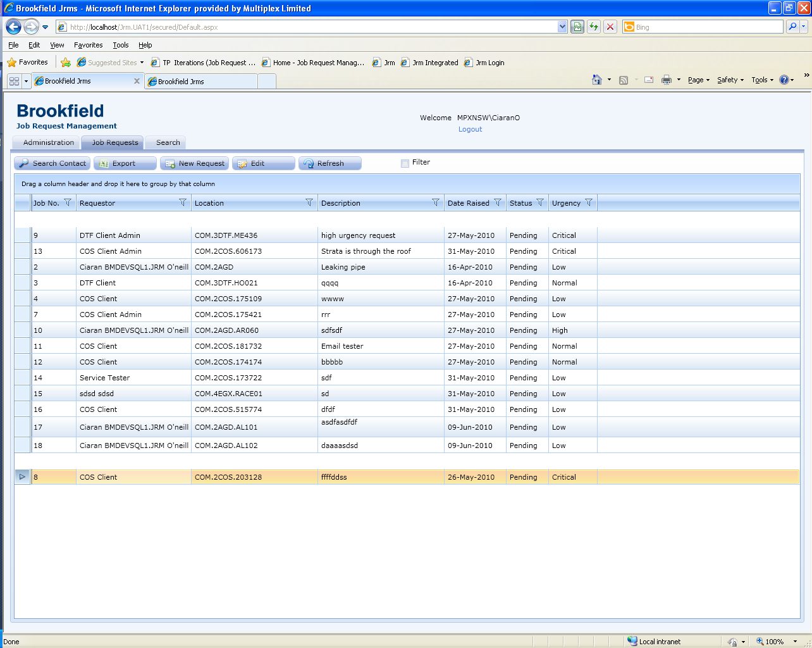Click the zoom magnifier icon in status bar
This screenshot has width=812, height=648.
760,641
